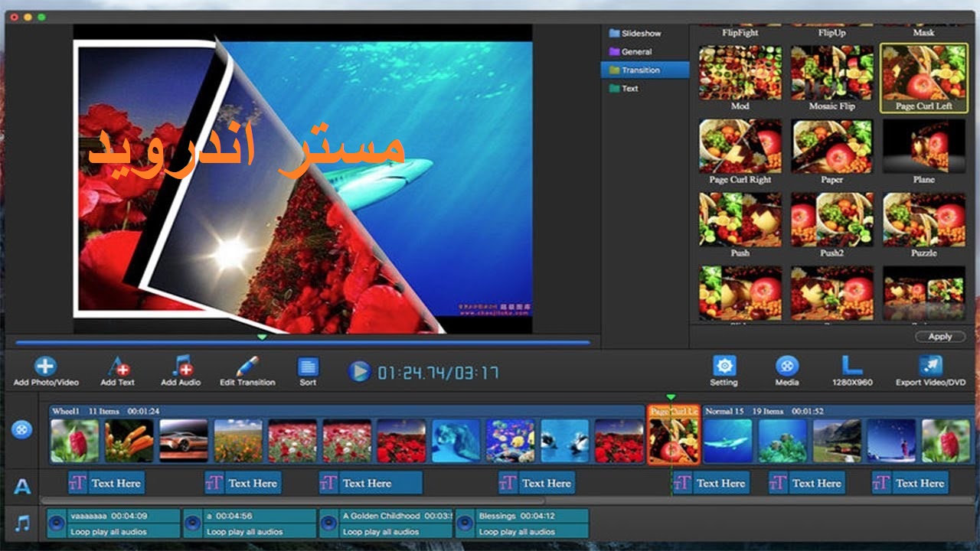Image resolution: width=980 pixels, height=551 pixels.
Task: Select the Page Curl Left transition
Action: [x=924, y=78]
